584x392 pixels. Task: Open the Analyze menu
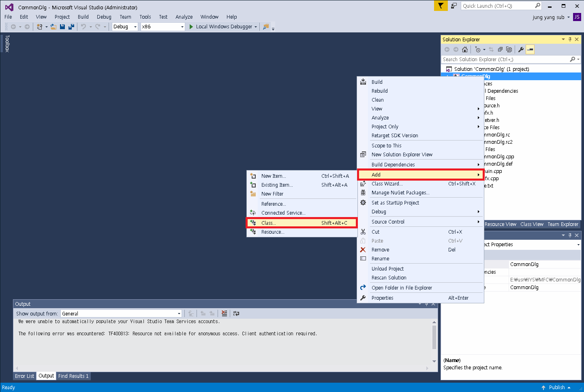[x=184, y=17]
